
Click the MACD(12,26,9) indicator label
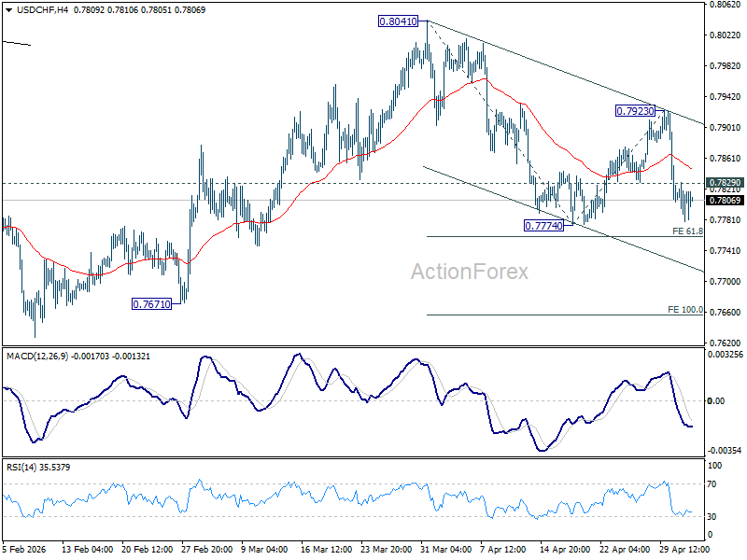point(37,357)
